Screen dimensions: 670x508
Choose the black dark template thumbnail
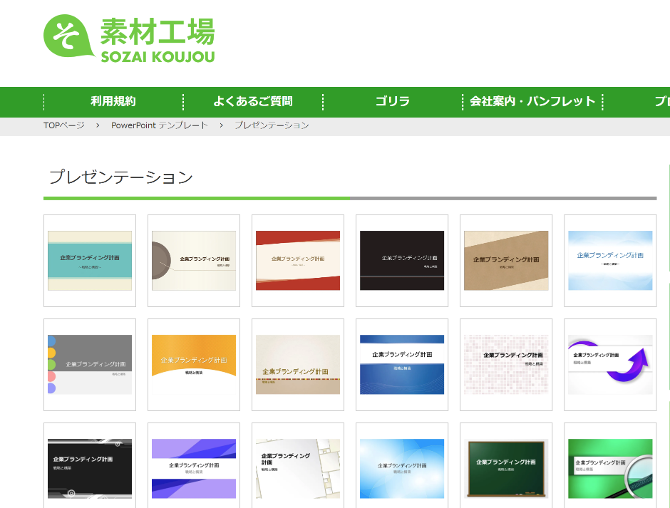click(402, 260)
